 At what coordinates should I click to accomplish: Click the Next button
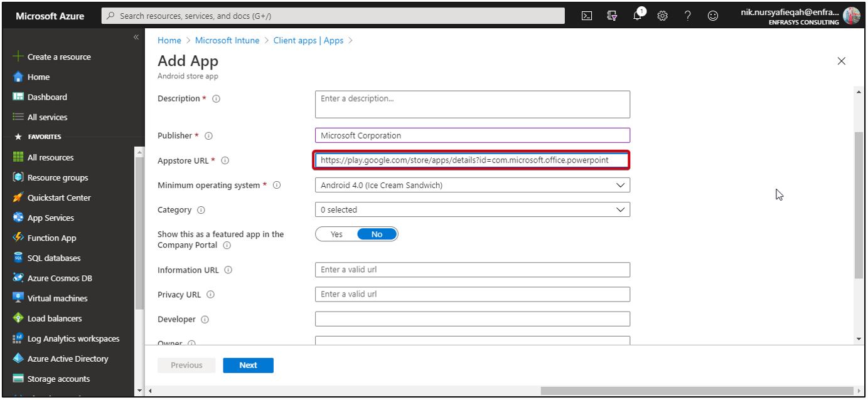(248, 365)
